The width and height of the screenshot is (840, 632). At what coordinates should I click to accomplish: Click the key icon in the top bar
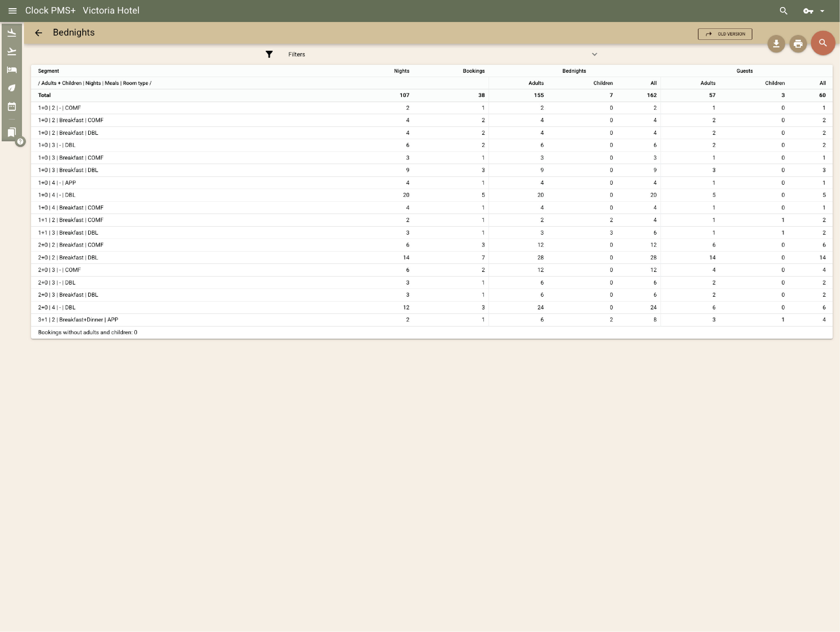pos(808,11)
